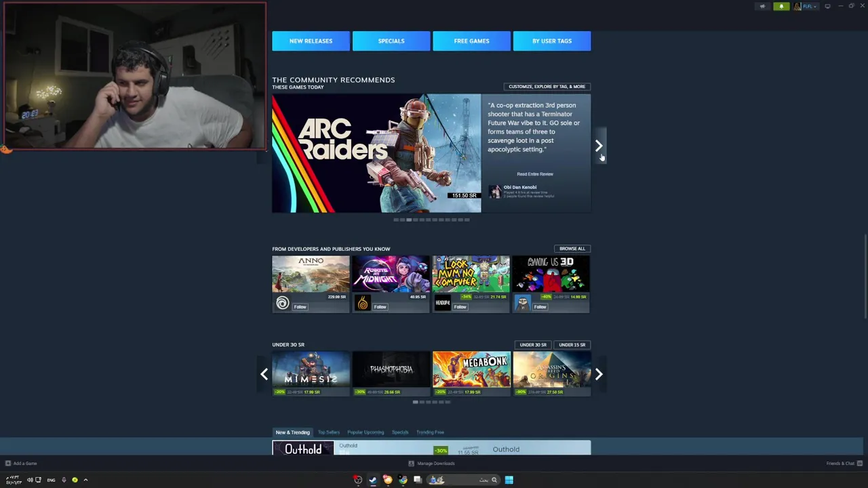
Task: Click the Read Entire Review link
Action: 535,174
